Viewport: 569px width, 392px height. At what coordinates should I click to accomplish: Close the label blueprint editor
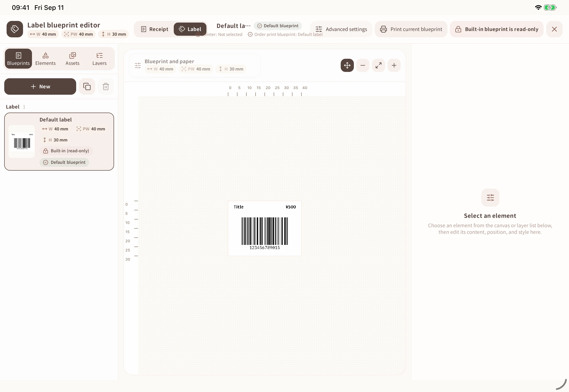pyautogui.click(x=554, y=29)
